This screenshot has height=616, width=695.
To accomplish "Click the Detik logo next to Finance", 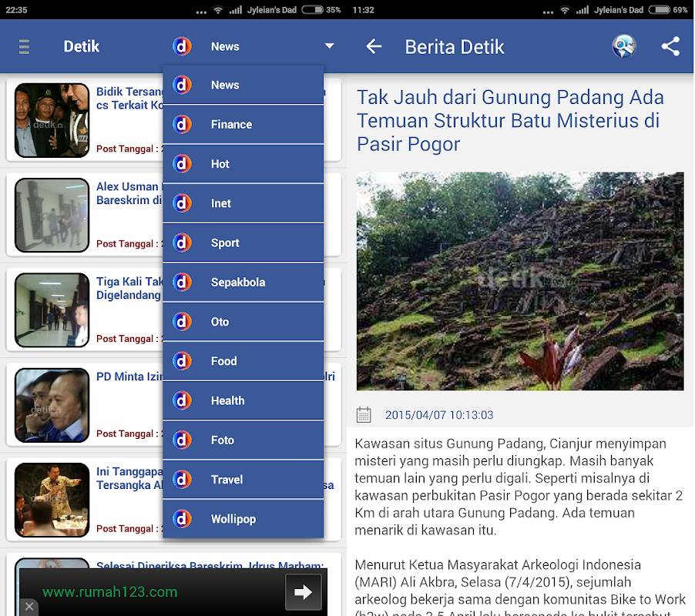I will tap(182, 125).
